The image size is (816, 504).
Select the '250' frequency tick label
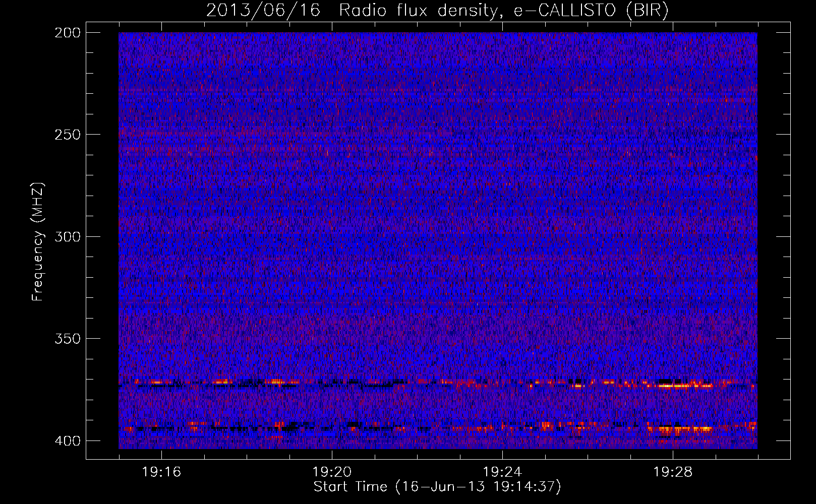point(68,135)
